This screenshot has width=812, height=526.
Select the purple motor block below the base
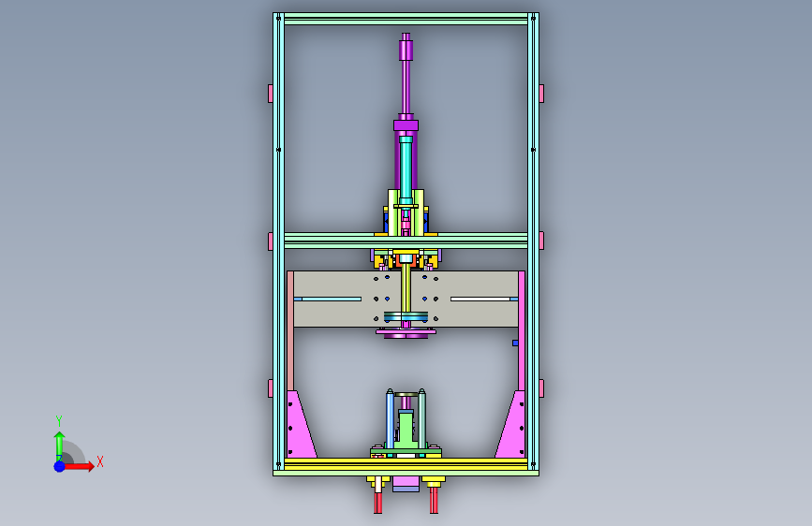[x=406, y=484]
